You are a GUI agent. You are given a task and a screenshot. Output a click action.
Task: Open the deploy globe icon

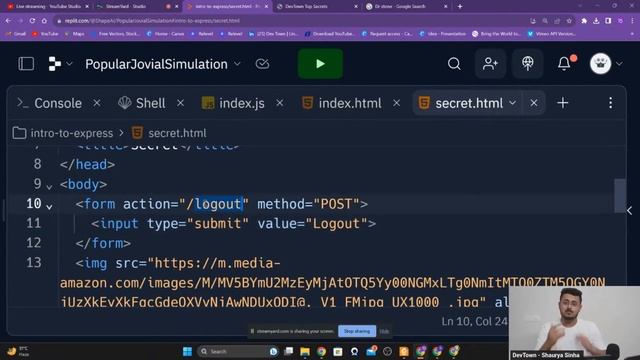[528, 64]
